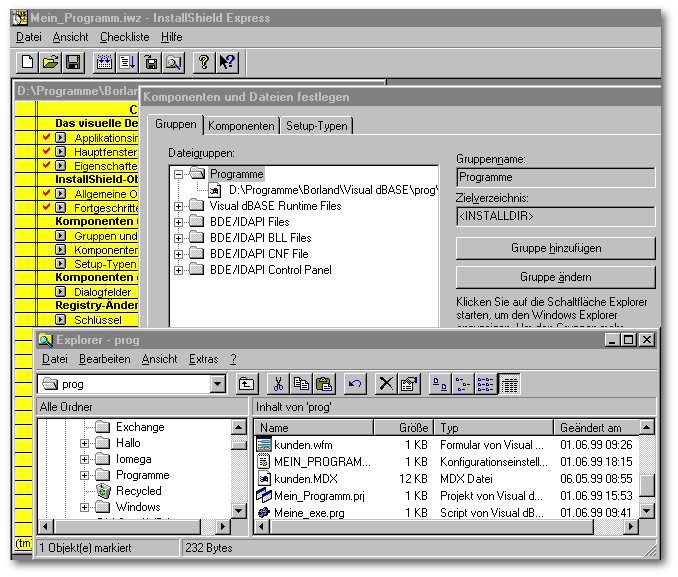Toggle the Allgemeine Optionen checklist checkmark
The height and width of the screenshot is (577, 678).
pyautogui.click(x=46, y=193)
